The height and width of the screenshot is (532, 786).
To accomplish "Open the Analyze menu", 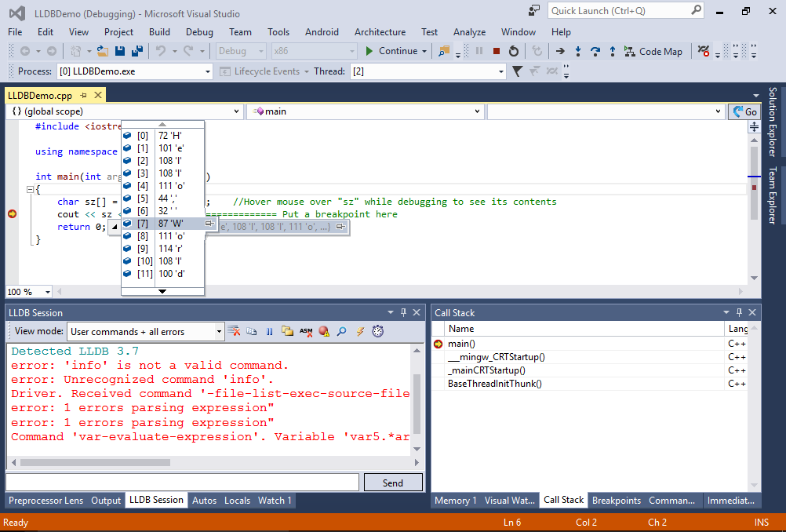I will coord(470,32).
